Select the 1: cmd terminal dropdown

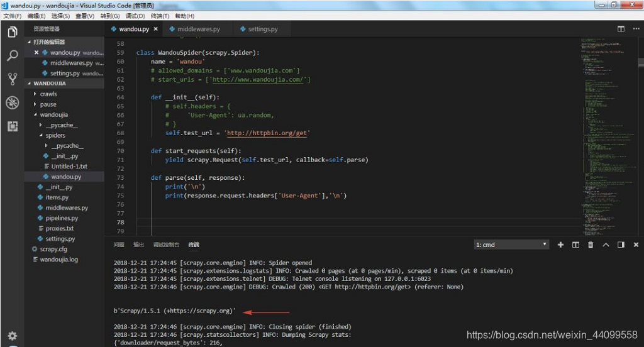(x=511, y=245)
